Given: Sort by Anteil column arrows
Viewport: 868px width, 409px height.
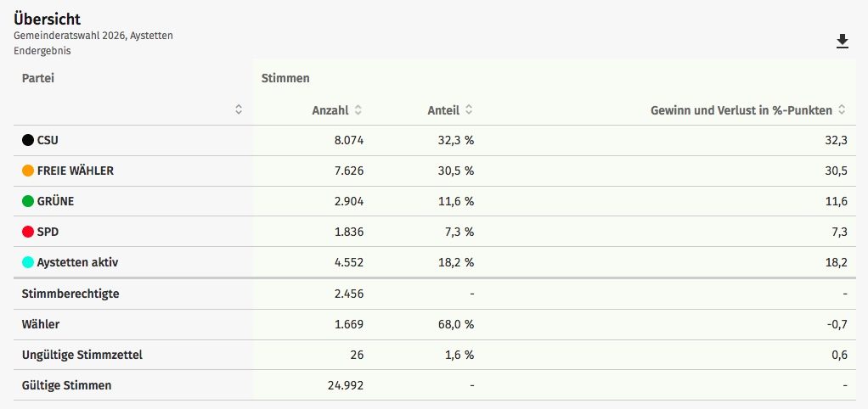Looking at the screenshot, I should 469,110.
